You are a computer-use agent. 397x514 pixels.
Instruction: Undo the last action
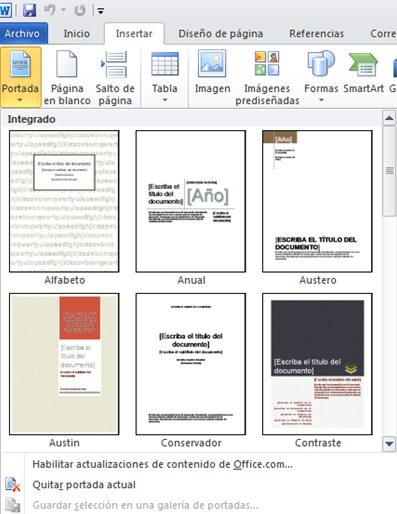49,10
